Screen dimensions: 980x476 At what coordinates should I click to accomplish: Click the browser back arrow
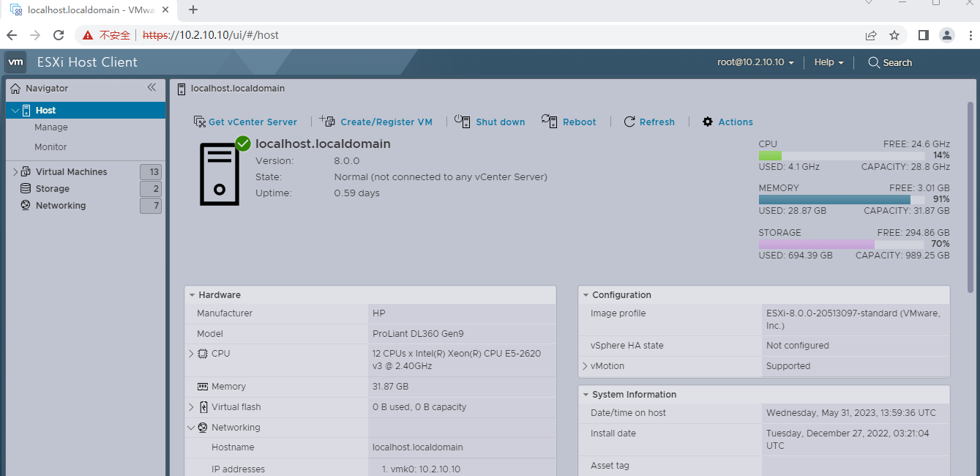[x=12, y=35]
